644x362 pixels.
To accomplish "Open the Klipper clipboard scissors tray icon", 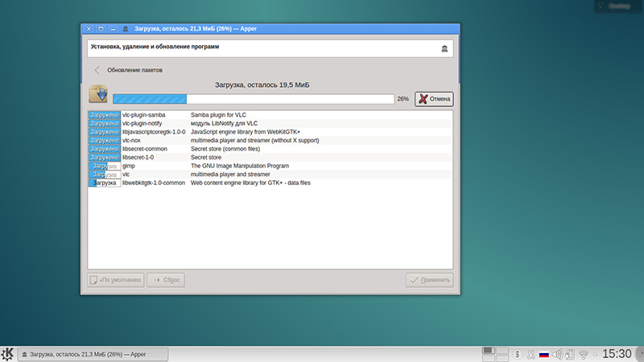I will click(x=531, y=354).
